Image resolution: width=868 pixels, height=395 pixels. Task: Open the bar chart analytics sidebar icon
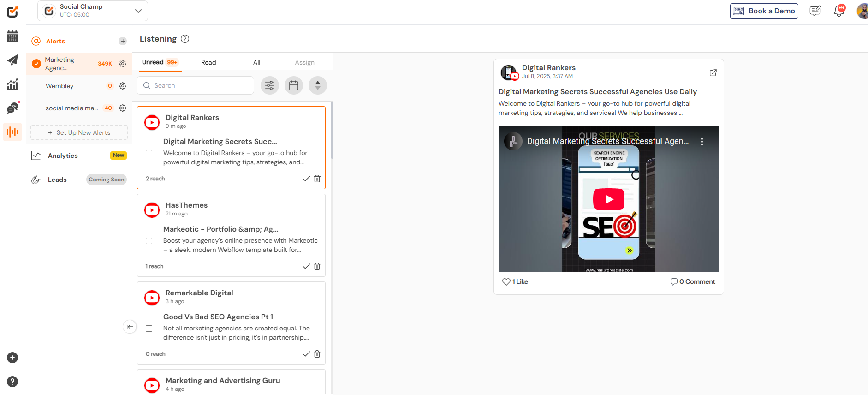tap(12, 84)
